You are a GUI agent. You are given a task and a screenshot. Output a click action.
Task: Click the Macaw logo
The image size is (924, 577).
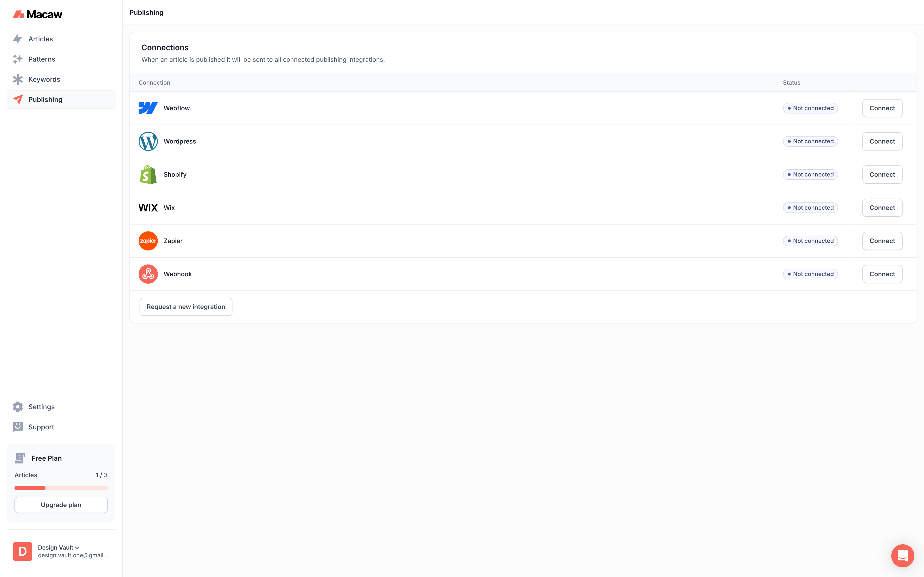pyautogui.click(x=38, y=14)
